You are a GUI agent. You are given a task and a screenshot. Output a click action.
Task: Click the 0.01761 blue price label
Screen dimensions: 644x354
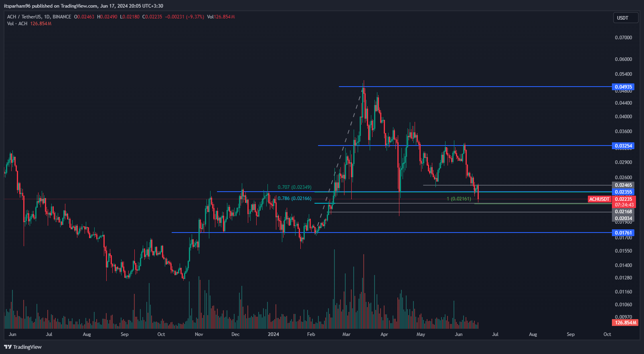coord(624,233)
